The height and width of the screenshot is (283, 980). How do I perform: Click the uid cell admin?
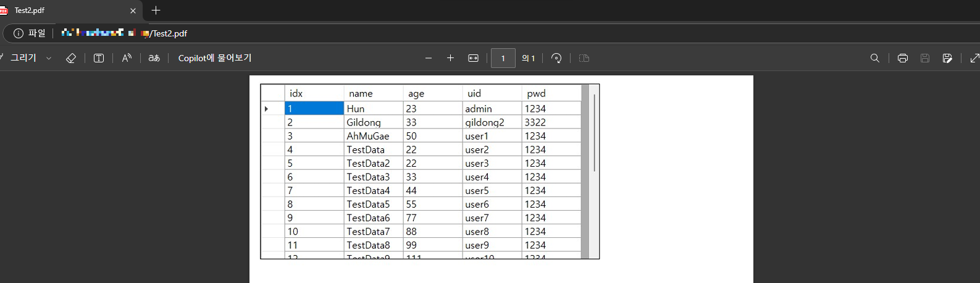click(x=492, y=109)
